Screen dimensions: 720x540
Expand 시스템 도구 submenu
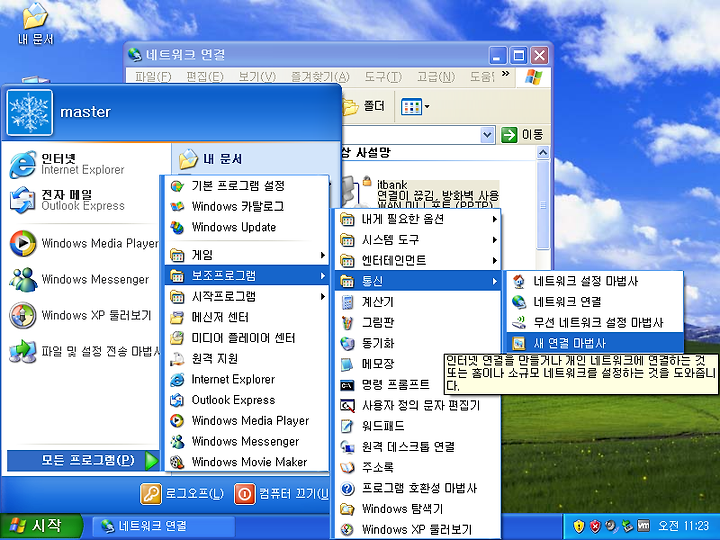[418, 240]
